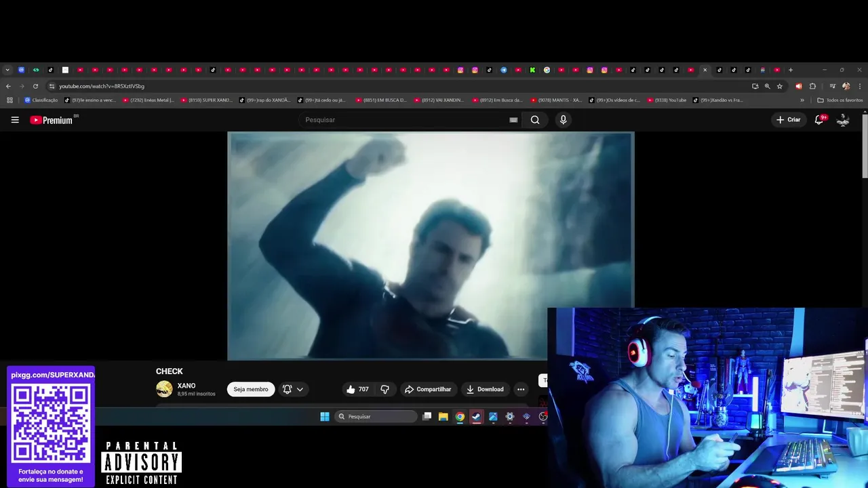The image size is (868, 488).
Task: Close the active tab with X
Action: (x=705, y=70)
